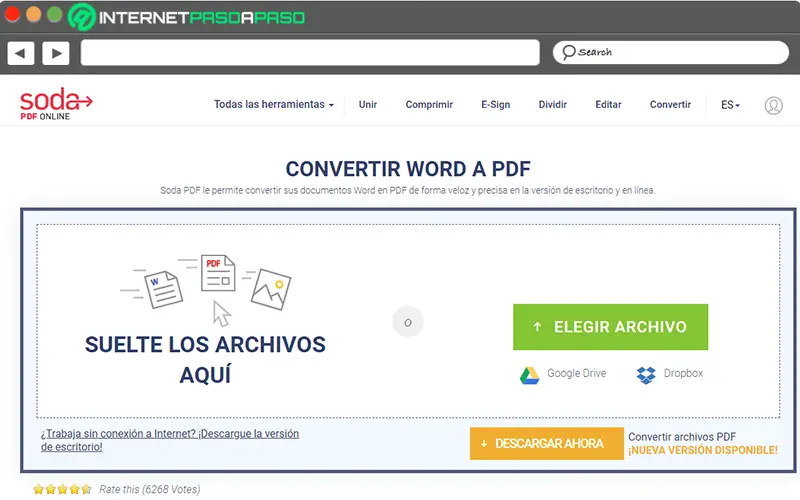The width and height of the screenshot is (800, 500).
Task: Click the PDF document illustration icon
Action: pos(218,273)
